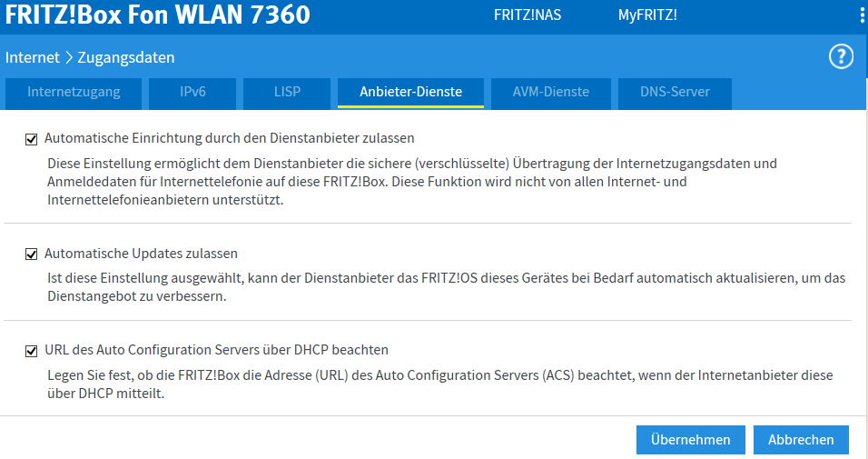Click the FRITZ!Box Fon WLAN 7360 title
Viewport: 868px width, 459px height.
click(158, 15)
